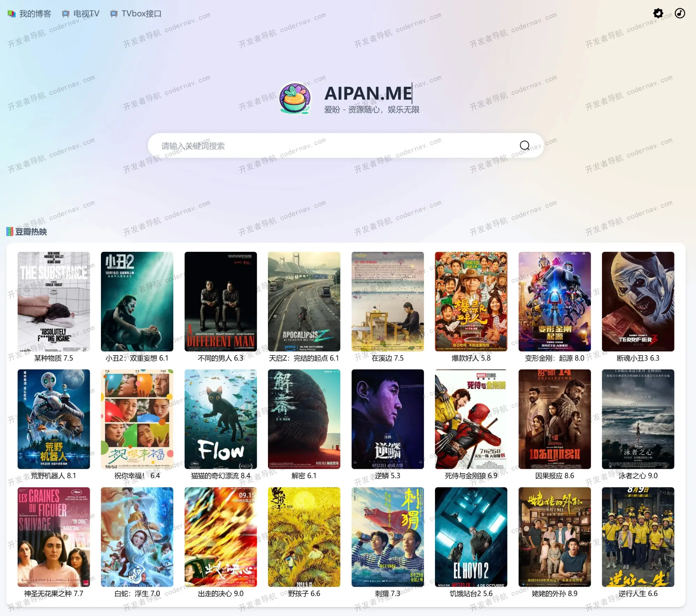The width and height of the screenshot is (696, 616).
Task: Open the 电视TV menu item
Action: (86, 14)
